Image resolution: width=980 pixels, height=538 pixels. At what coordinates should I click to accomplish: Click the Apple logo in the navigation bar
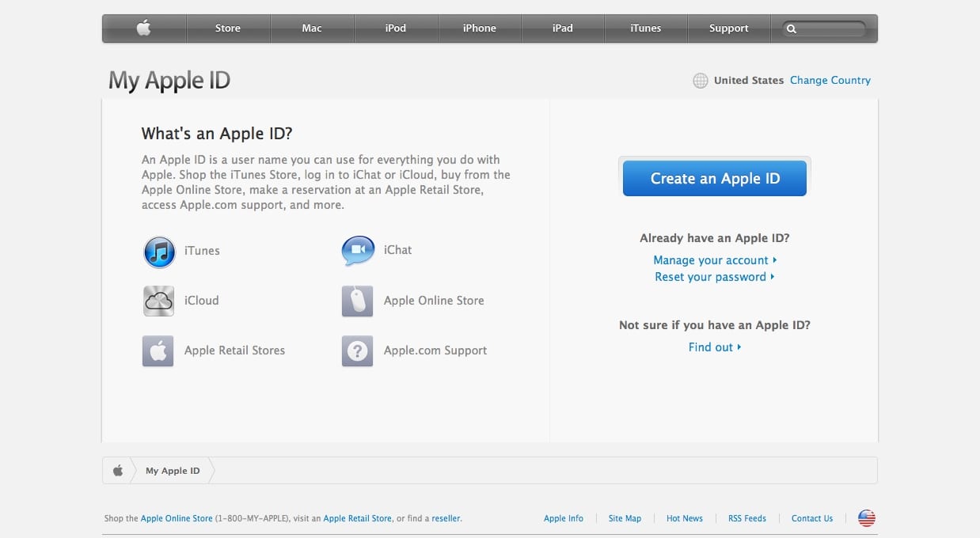143,28
